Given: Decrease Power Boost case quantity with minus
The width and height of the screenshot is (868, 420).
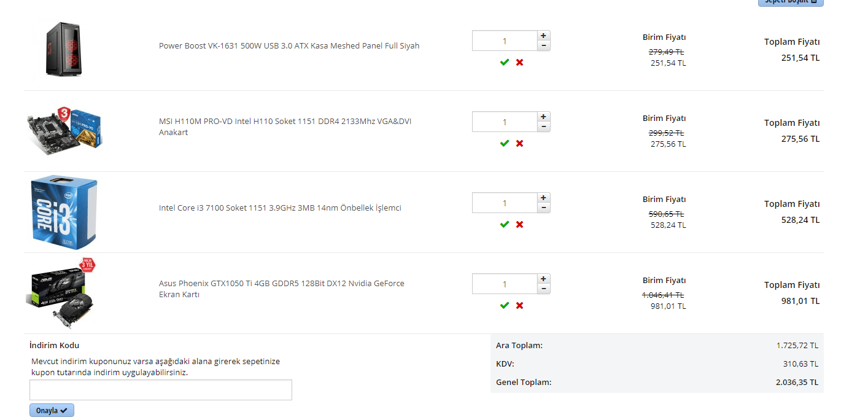Looking at the screenshot, I should tap(543, 45).
